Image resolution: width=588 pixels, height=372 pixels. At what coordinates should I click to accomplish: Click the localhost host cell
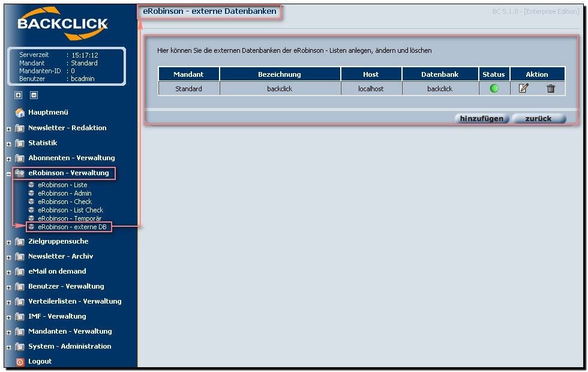371,89
